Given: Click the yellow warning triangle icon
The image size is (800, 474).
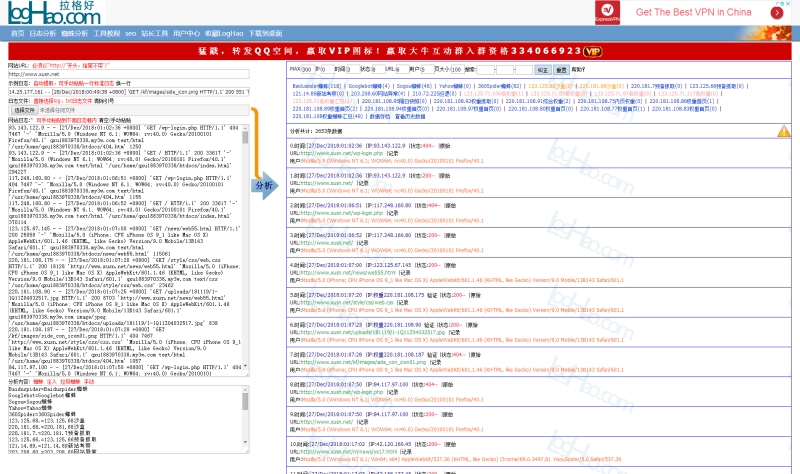Looking at the screenshot, I should pos(784,131).
